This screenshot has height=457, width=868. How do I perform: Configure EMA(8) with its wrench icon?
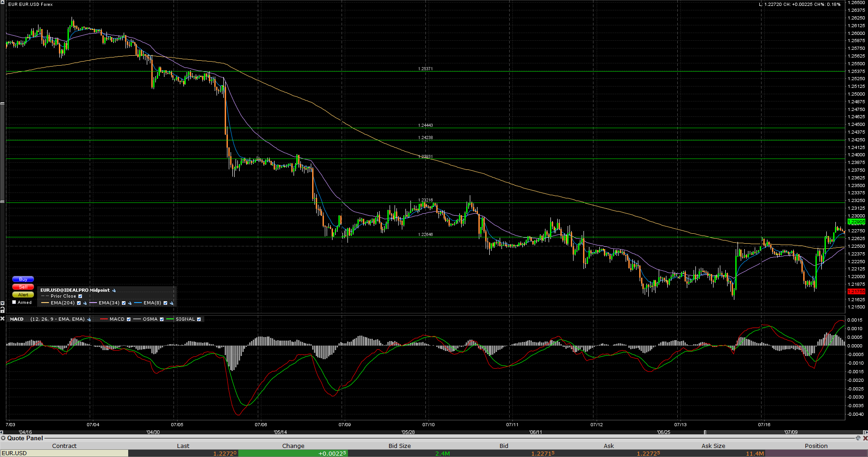[171, 303]
